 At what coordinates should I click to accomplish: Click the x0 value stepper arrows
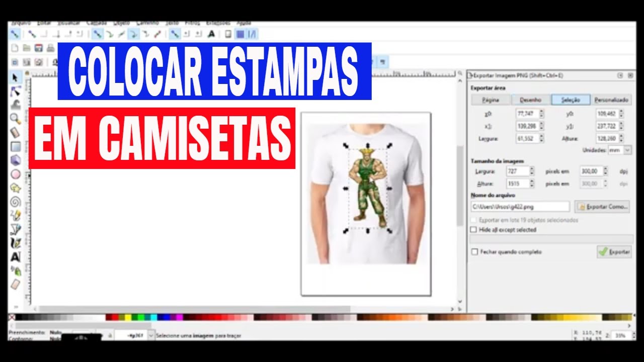tap(541, 114)
